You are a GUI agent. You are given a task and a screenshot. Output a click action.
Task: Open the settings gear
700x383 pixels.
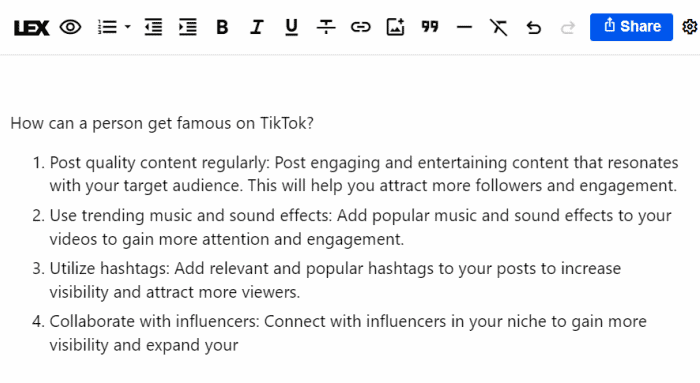tap(690, 27)
